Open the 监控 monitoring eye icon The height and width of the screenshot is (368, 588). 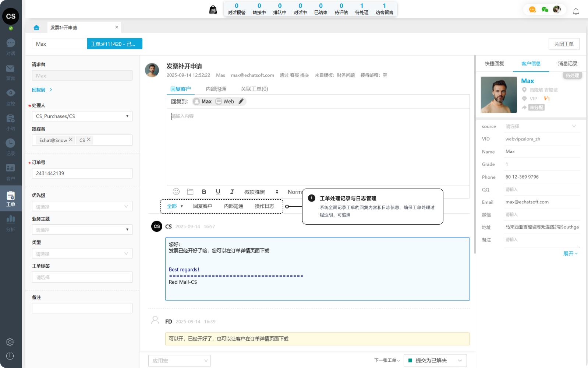click(11, 93)
